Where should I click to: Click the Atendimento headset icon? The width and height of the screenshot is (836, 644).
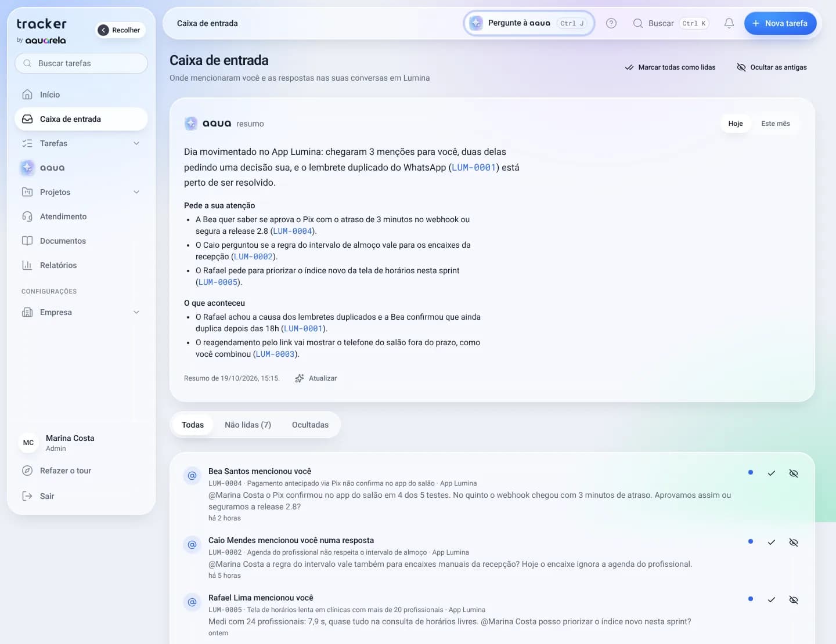(x=27, y=216)
